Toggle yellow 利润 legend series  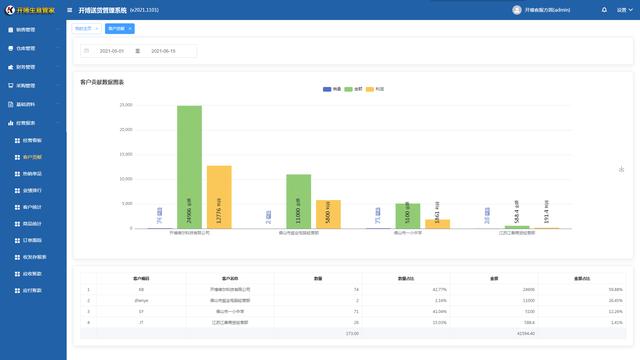[x=375, y=89]
